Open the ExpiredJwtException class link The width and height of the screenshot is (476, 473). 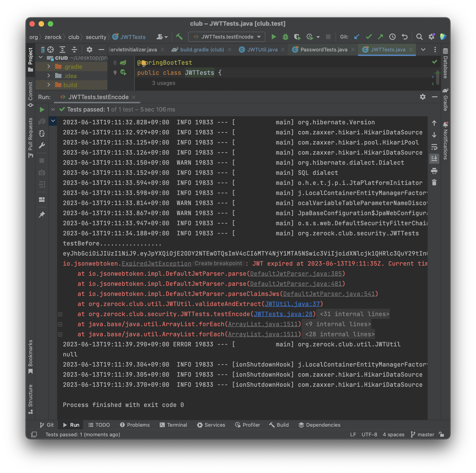[x=157, y=264]
